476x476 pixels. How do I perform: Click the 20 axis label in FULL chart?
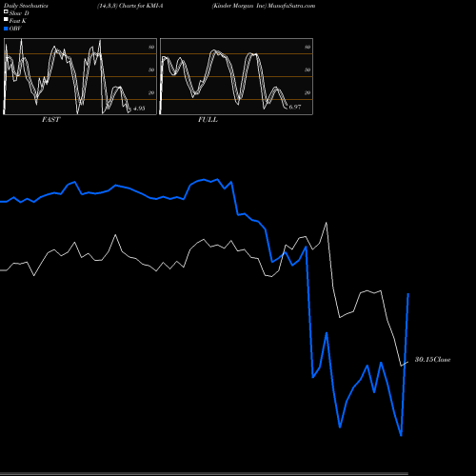click(x=307, y=92)
